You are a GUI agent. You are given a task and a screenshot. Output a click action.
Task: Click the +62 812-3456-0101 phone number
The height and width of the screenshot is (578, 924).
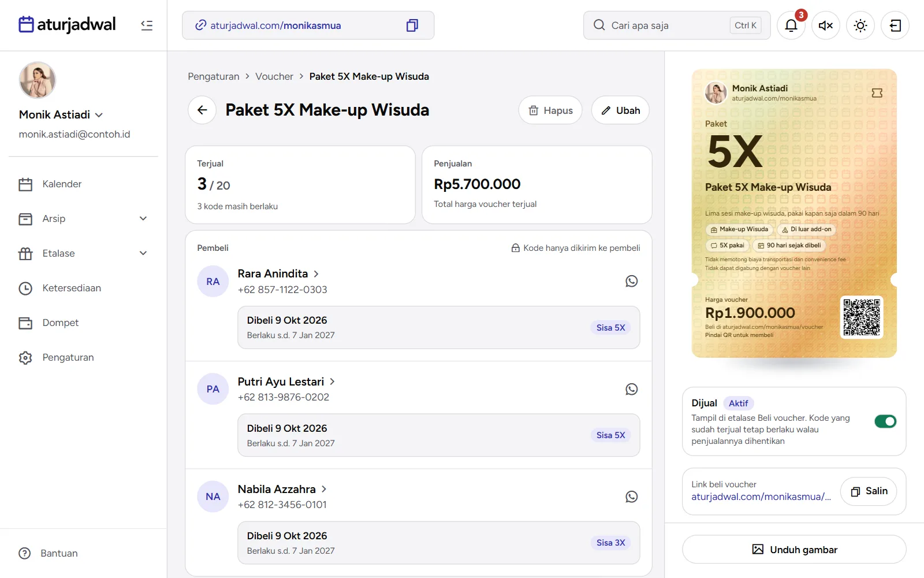coord(282,505)
